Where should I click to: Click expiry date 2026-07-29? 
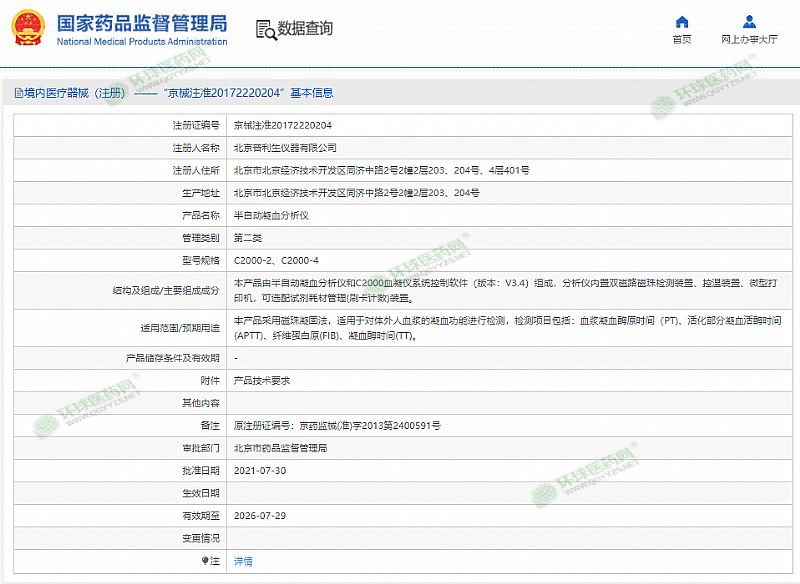(x=259, y=516)
